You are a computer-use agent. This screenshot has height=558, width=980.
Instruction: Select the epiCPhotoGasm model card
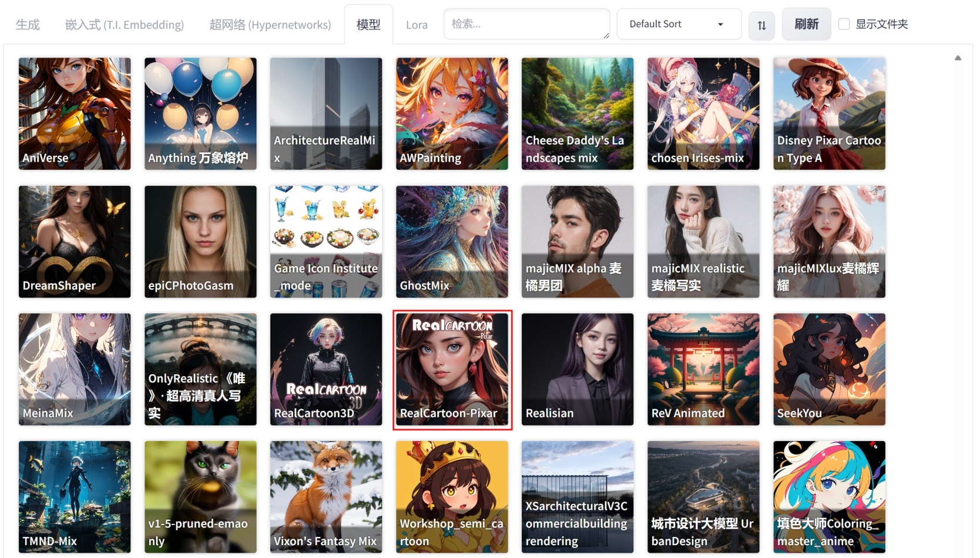pos(200,242)
